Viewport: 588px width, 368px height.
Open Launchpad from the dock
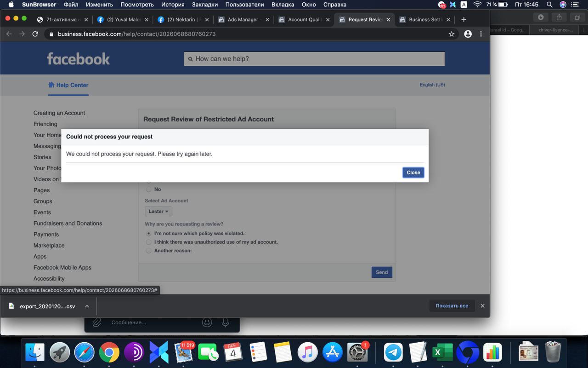point(60,353)
